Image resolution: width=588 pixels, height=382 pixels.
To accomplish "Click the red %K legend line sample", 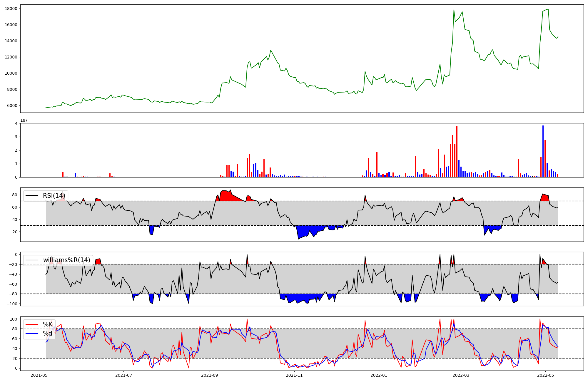I will click(x=32, y=324).
